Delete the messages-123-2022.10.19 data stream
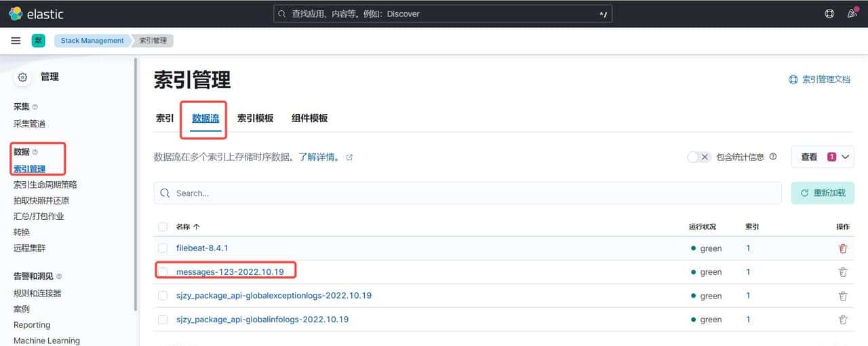The height and width of the screenshot is (346, 868). 843,272
